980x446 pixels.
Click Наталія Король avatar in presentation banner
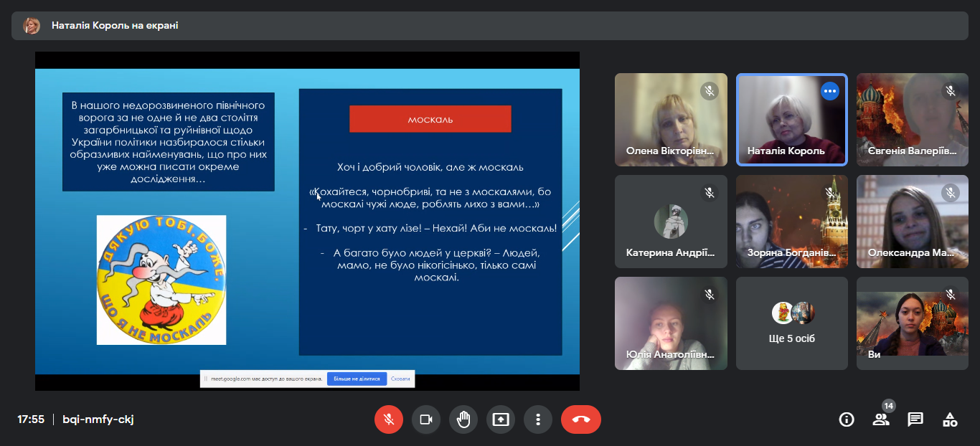(32, 26)
